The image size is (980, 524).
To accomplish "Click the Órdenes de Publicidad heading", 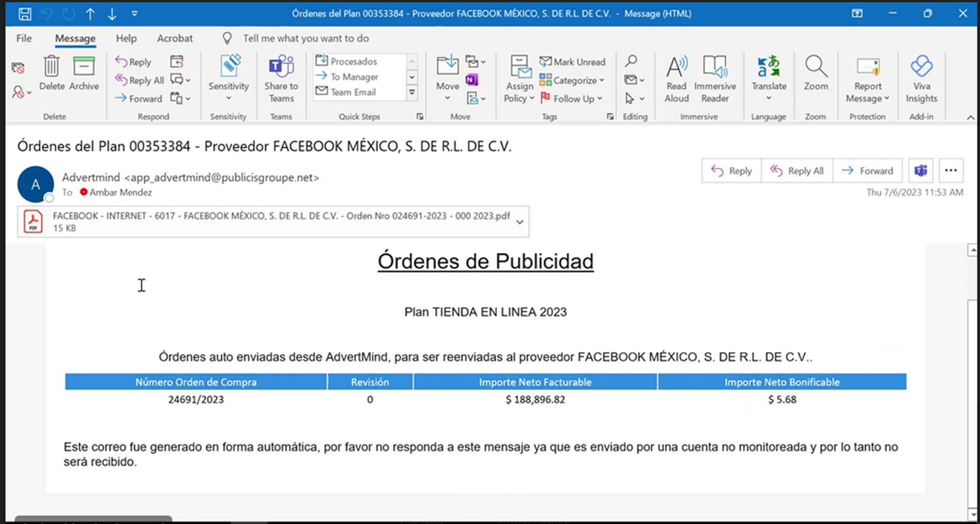I will click(485, 261).
